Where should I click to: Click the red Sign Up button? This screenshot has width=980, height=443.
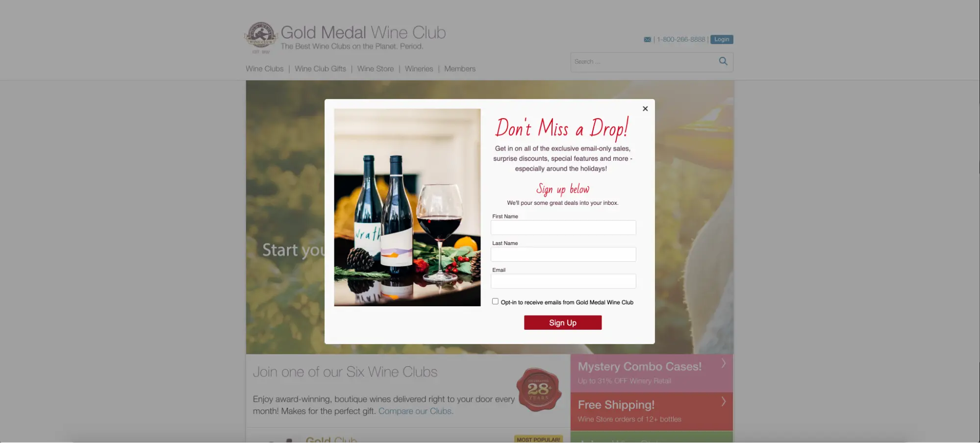tap(563, 322)
